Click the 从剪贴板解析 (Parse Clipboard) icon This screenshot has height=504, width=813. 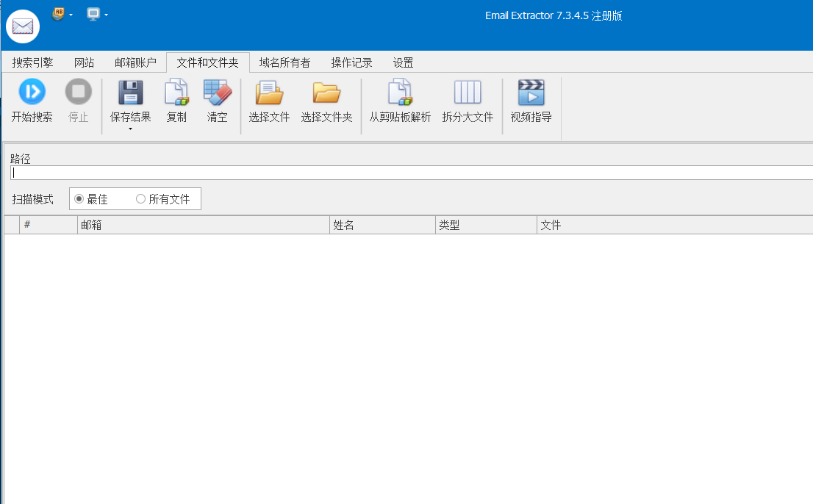(399, 92)
